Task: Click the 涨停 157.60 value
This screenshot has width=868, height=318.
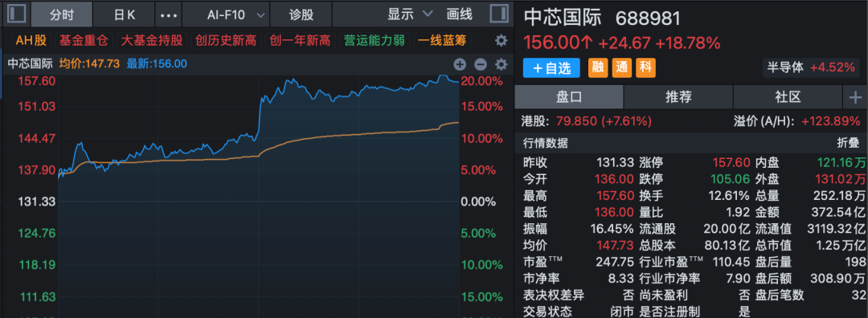Action: click(731, 162)
